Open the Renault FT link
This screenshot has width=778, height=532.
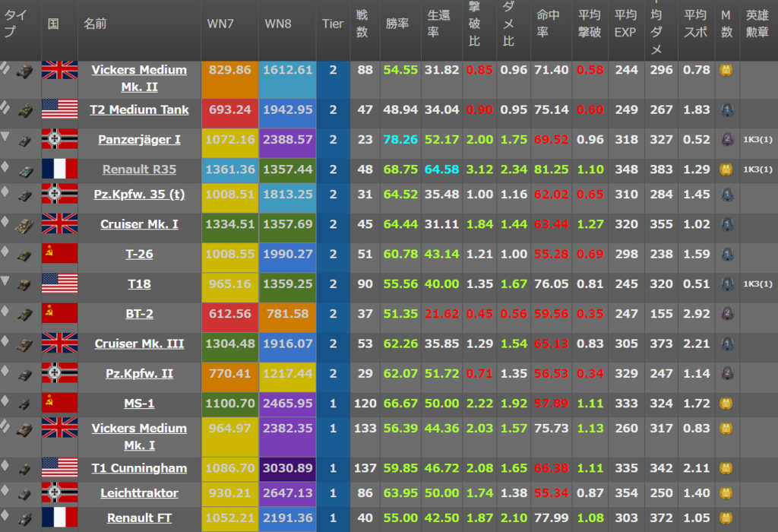point(139,518)
